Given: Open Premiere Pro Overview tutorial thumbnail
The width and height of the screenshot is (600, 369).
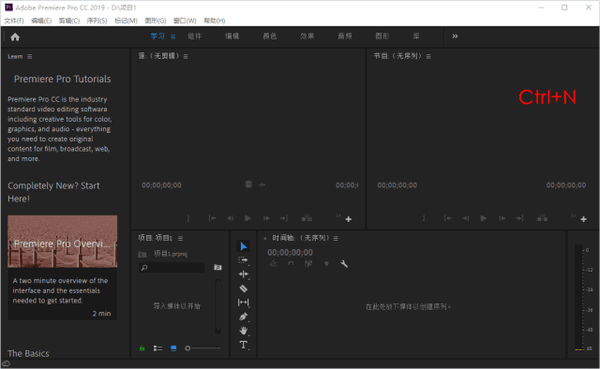Looking at the screenshot, I should tap(62, 241).
